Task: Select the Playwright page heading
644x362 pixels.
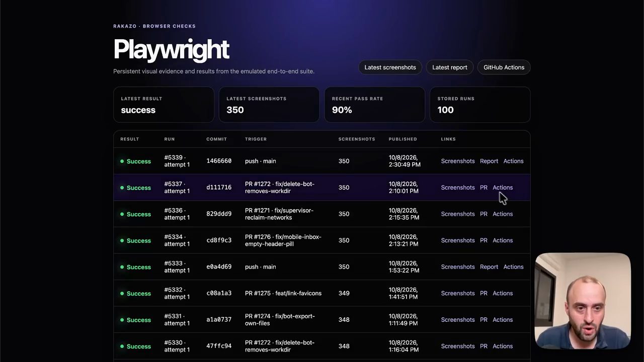Action: tap(171, 49)
